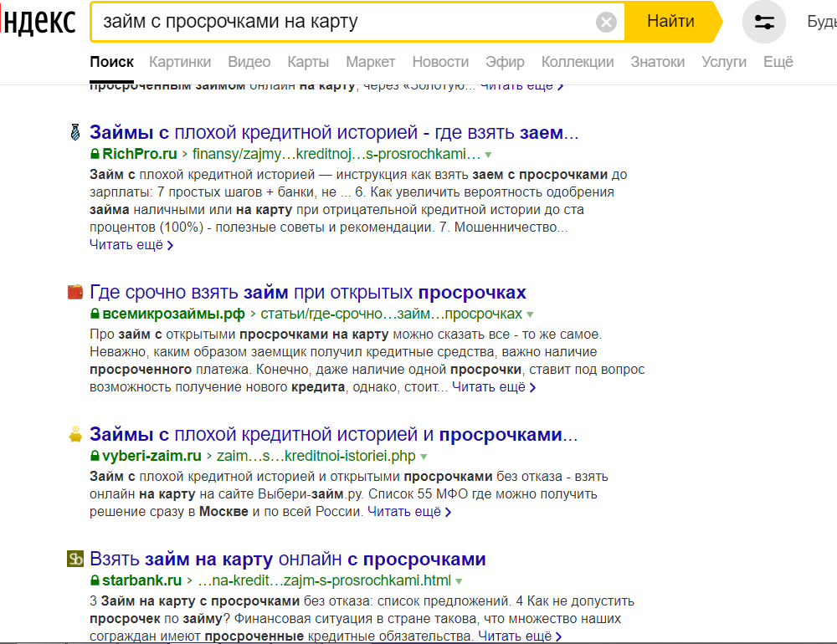The image size is (837, 644).
Task: Click the vyberi-zaim.ru domain link
Action: (x=151, y=456)
